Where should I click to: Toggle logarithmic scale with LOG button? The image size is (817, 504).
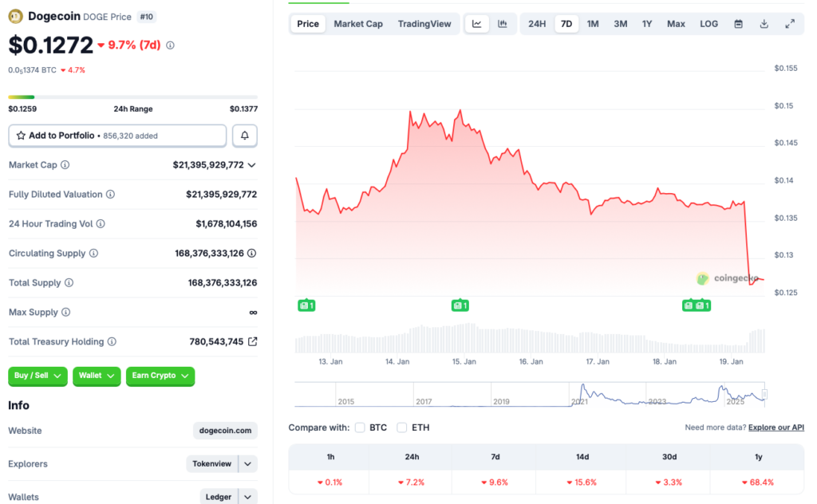pyautogui.click(x=708, y=23)
